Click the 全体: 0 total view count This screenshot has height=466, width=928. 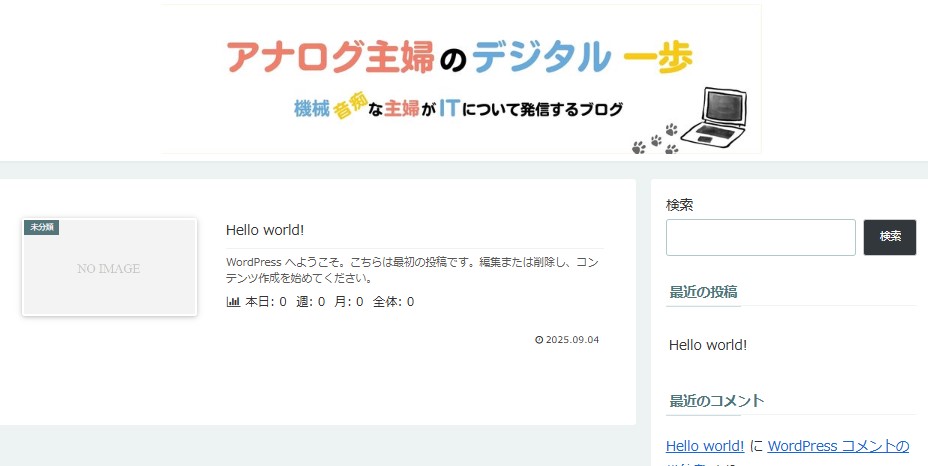[393, 302]
